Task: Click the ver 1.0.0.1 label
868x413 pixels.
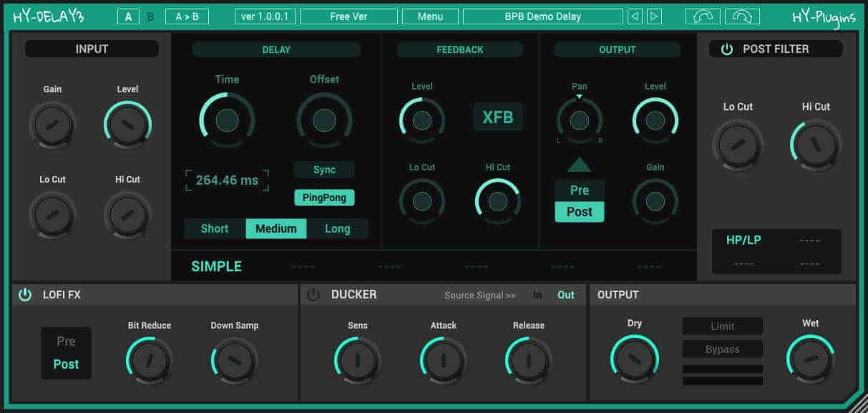Action: (x=265, y=16)
